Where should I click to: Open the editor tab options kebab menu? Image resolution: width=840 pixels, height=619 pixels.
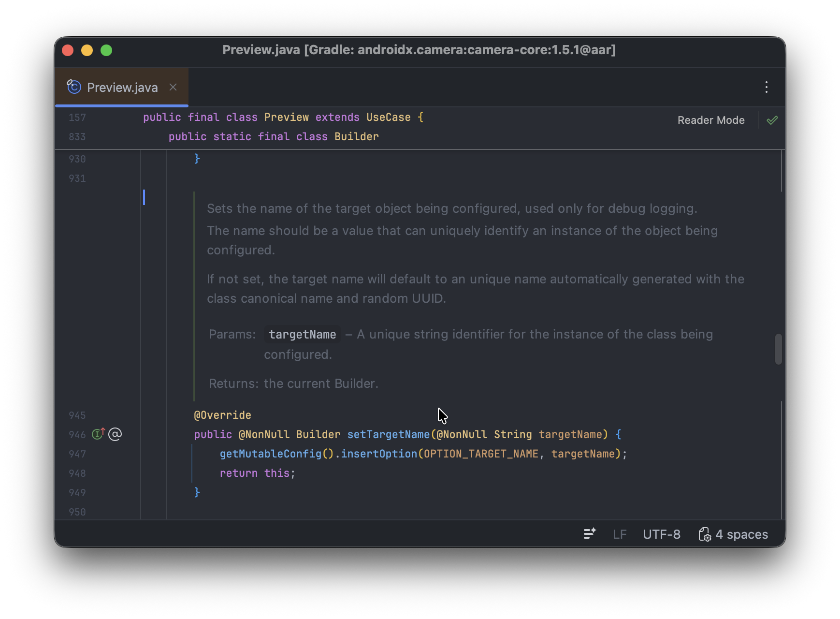tap(766, 87)
